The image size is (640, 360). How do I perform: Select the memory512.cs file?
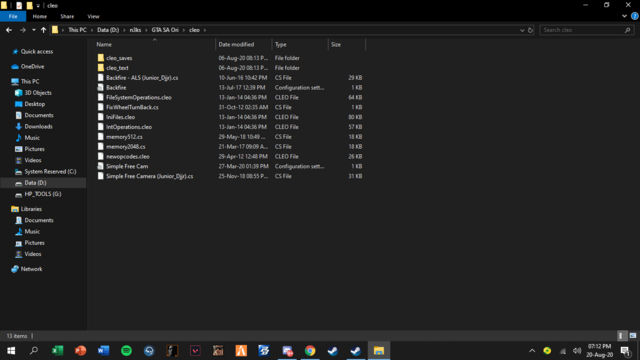tap(124, 137)
